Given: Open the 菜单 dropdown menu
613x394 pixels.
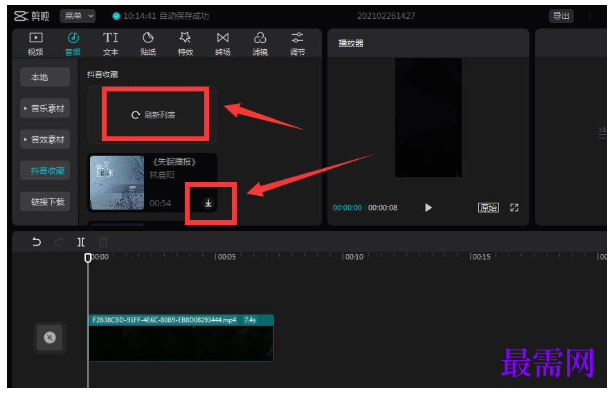Looking at the screenshot, I should [x=78, y=16].
